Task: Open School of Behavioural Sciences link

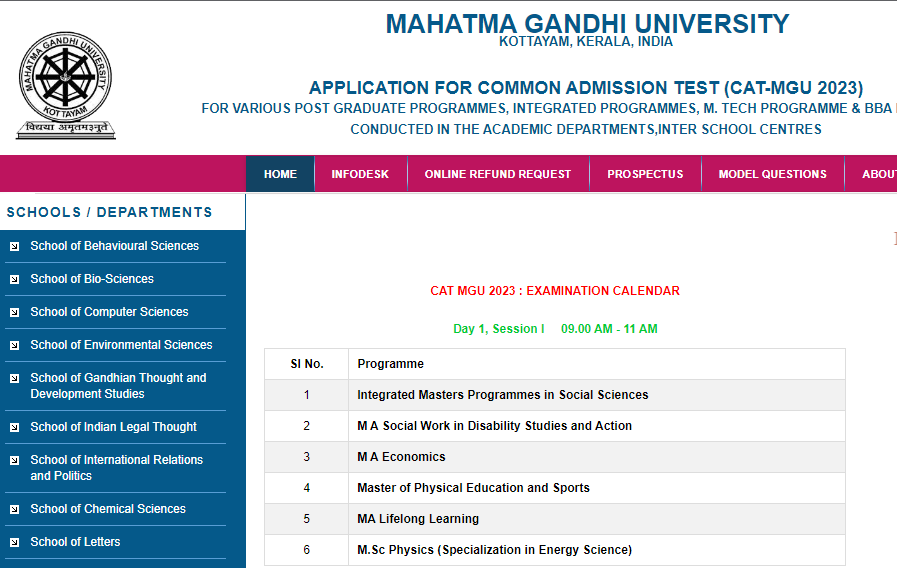Action: 114,246
